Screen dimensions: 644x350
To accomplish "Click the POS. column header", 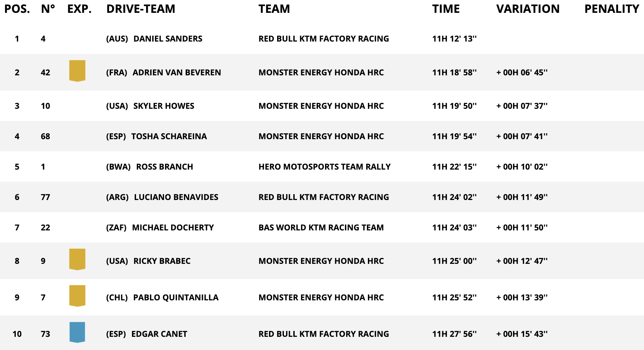I will tap(17, 9).
